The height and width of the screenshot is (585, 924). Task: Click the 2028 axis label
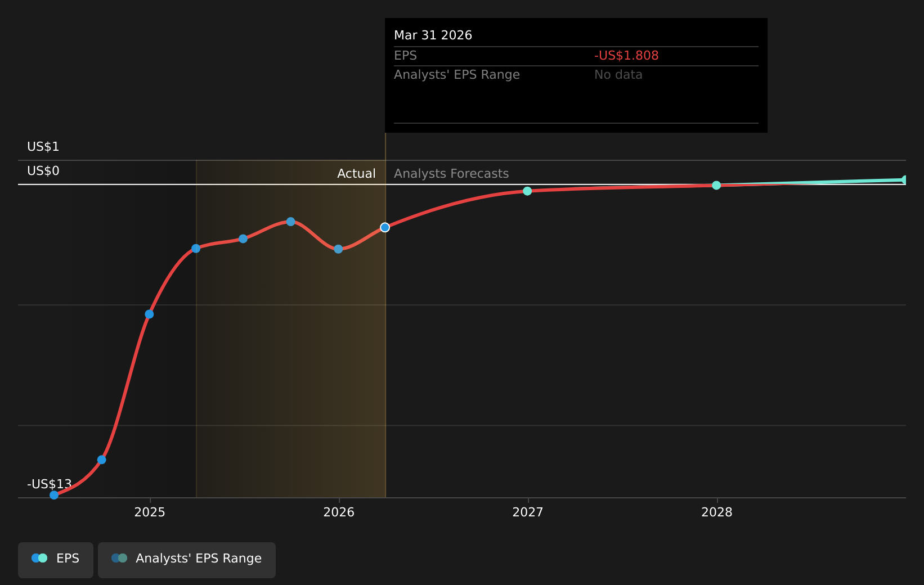click(x=717, y=512)
